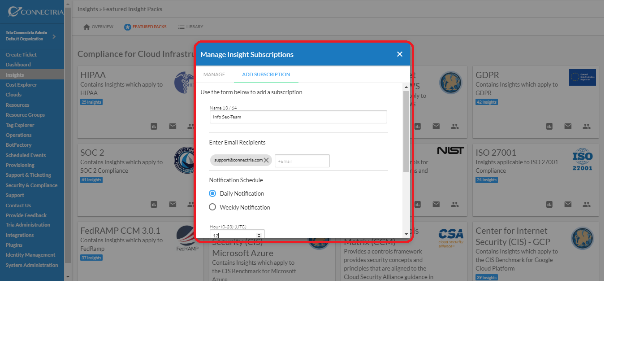This screenshot has height=354, width=644.
Task: Click the ISO 27001 logo thumbnail
Action: coord(582,160)
